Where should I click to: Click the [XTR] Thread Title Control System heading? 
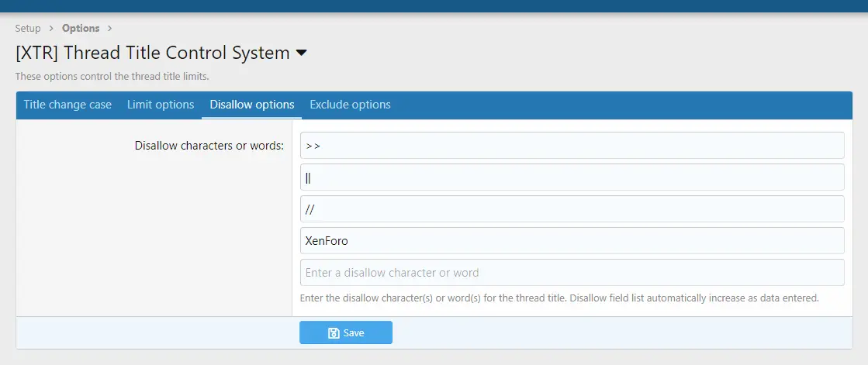click(153, 53)
